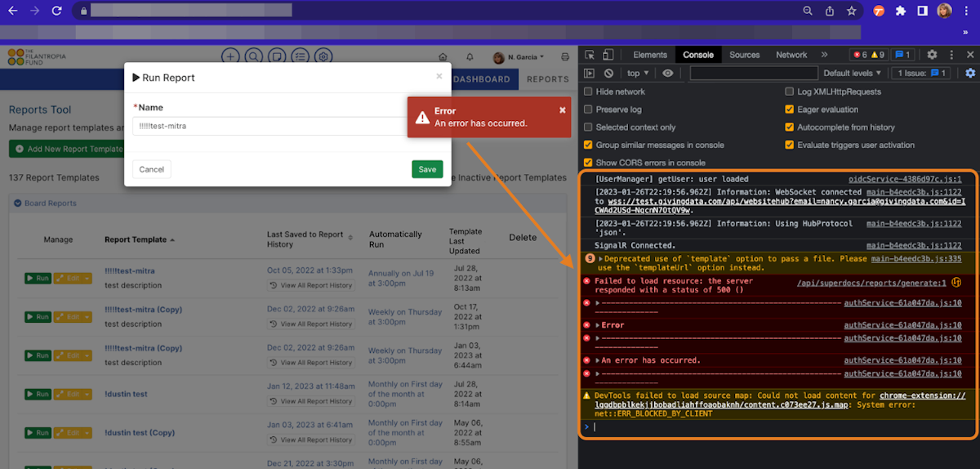Uncheck Evaluate triggers user activation
This screenshot has height=469, width=980.
tap(789, 145)
